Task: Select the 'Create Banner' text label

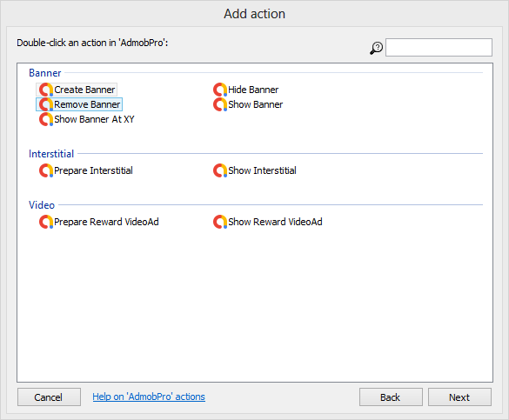Action: (84, 90)
